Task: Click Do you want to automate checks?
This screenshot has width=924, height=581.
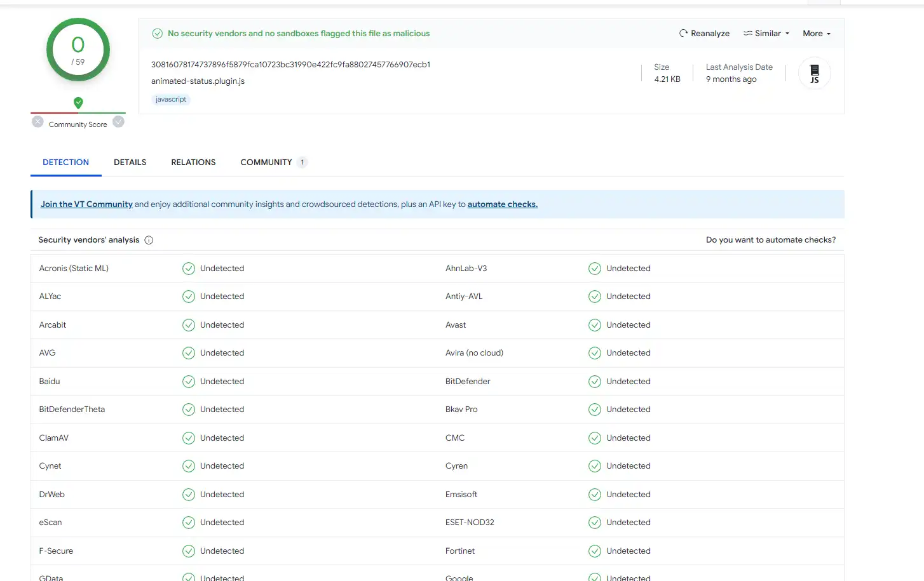Action: point(771,240)
